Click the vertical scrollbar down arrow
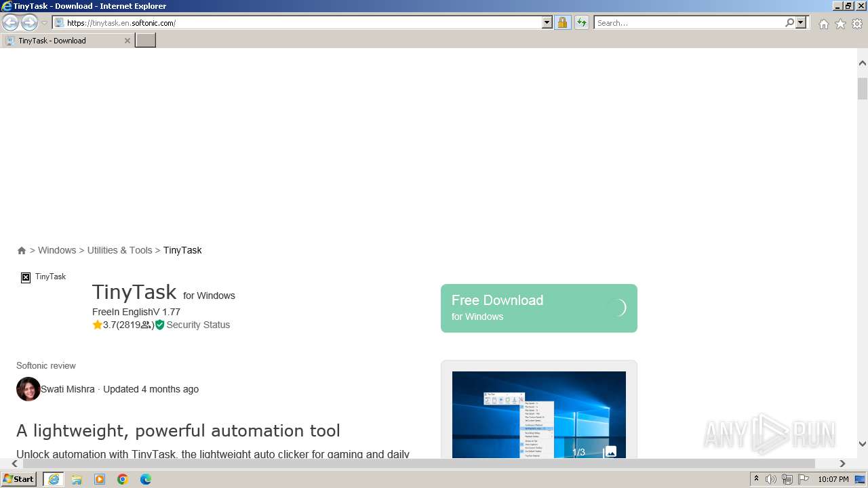The image size is (868, 488). [863, 445]
